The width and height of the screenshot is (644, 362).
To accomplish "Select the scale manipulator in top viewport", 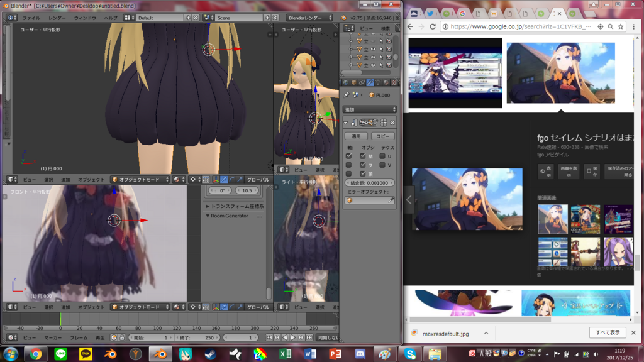I will click(x=240, y=179).
